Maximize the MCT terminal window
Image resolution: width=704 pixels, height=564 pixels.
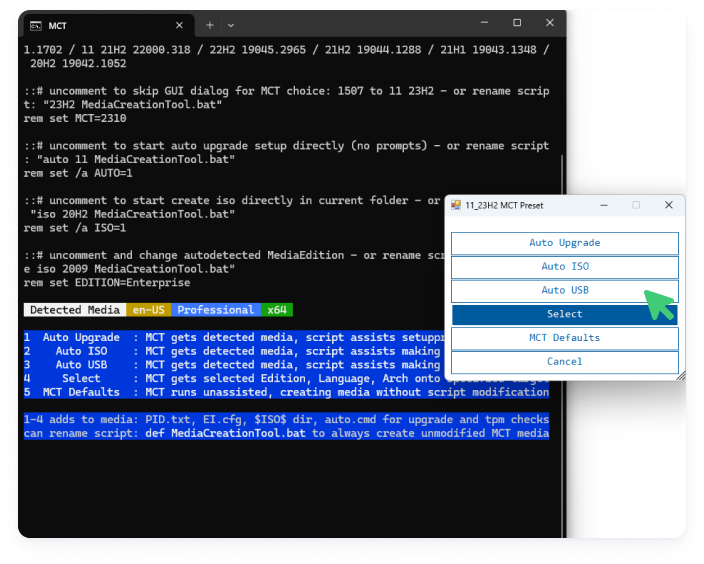pos(517,22)
